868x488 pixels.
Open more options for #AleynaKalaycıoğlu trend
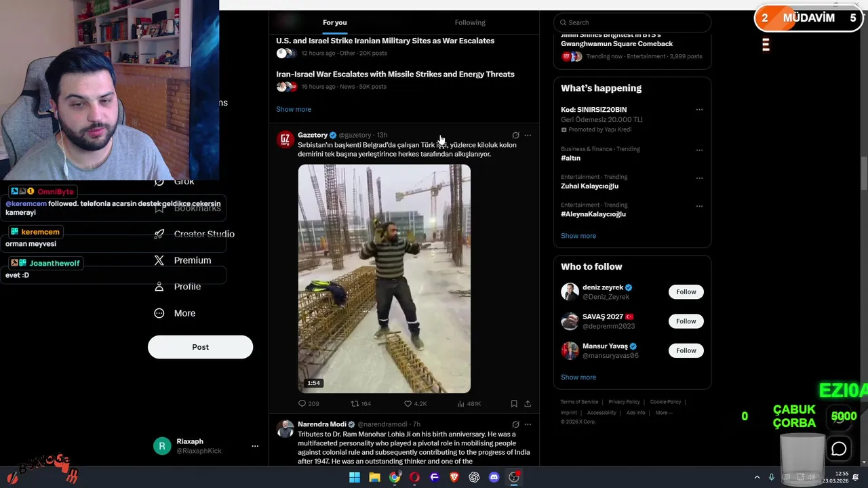(699, 206)
